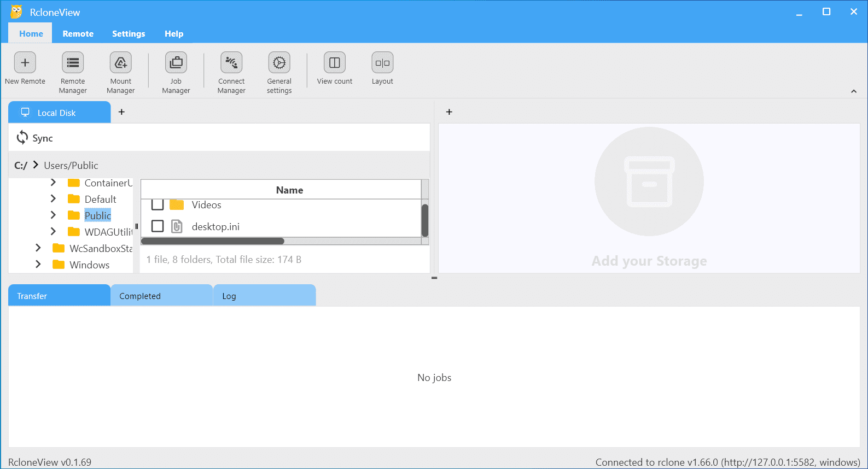Click the ContainerU folder icon in tree
Screen dimensions: 868x469
pos(74,183)
